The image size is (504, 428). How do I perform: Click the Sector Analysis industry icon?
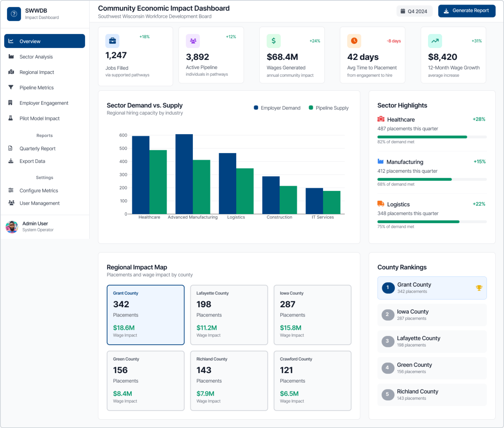tap(11, 56)
